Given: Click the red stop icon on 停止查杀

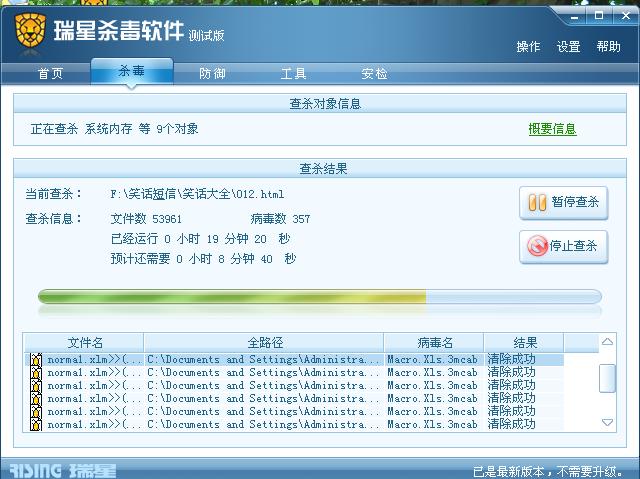Looking at the screenshot, I should tap(537, 246).
